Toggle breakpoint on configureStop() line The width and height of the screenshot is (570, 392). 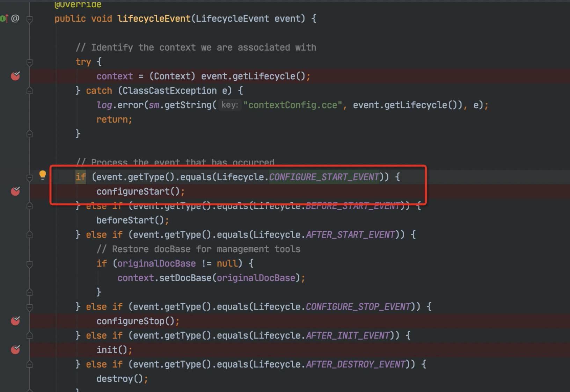15,321
